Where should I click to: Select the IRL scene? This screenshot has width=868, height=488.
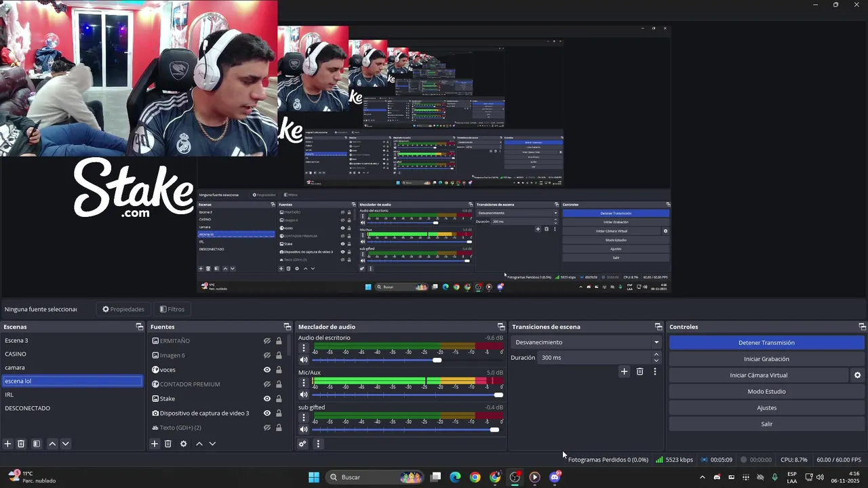click(73, 394)
